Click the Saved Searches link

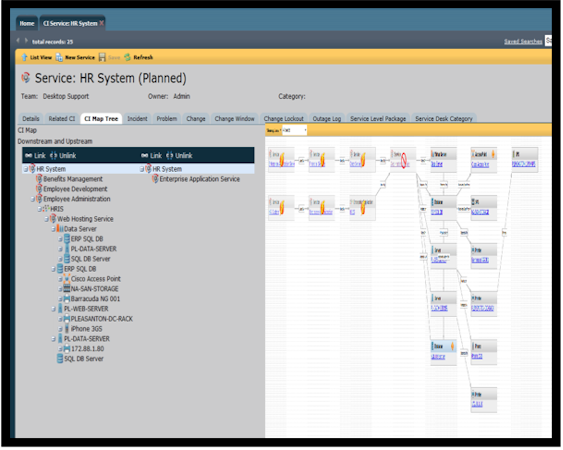[x=523, y=41]
